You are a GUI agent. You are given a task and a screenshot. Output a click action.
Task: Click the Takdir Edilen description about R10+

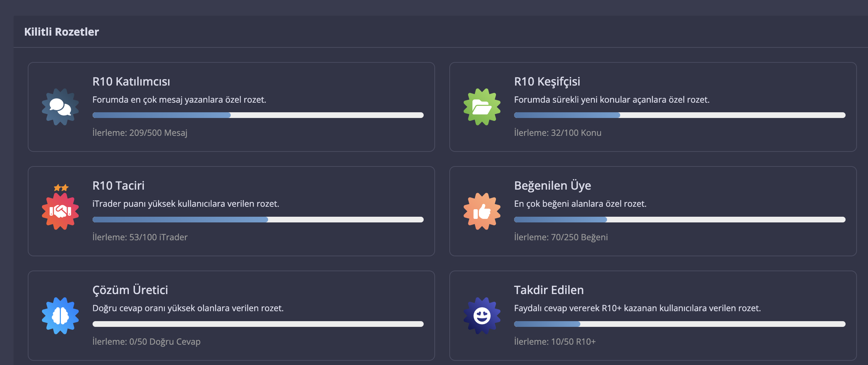click(x=637, y=308)
